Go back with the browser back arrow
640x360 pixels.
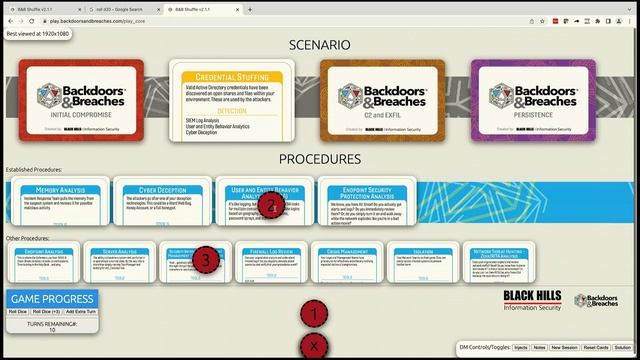(x=11, y=21)
